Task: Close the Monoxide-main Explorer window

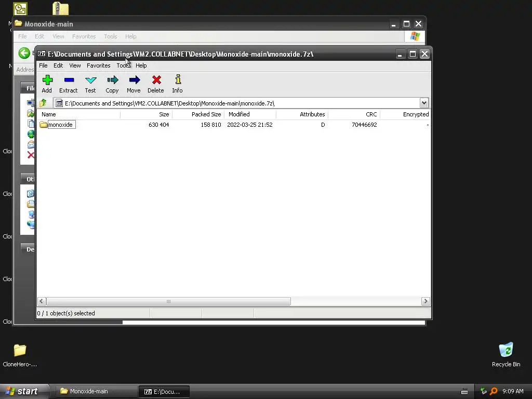Action: coord(419,24)
